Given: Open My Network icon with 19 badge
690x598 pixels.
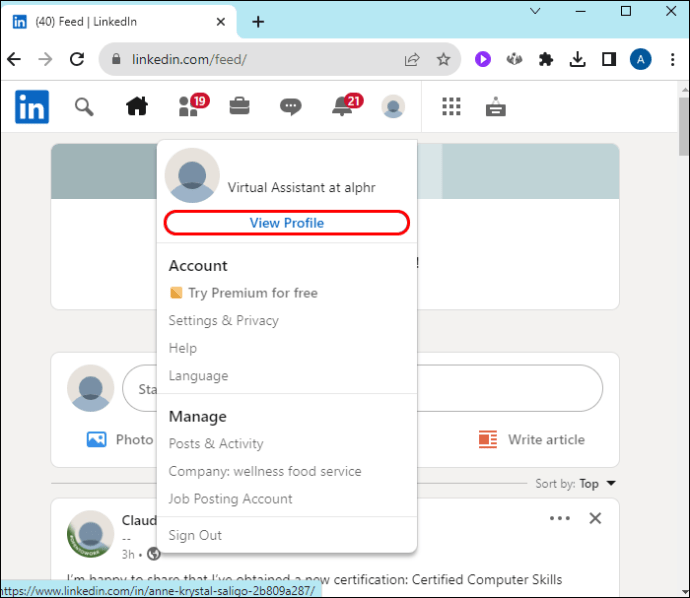Looking at the screenshot, I should tap(194, 106).
